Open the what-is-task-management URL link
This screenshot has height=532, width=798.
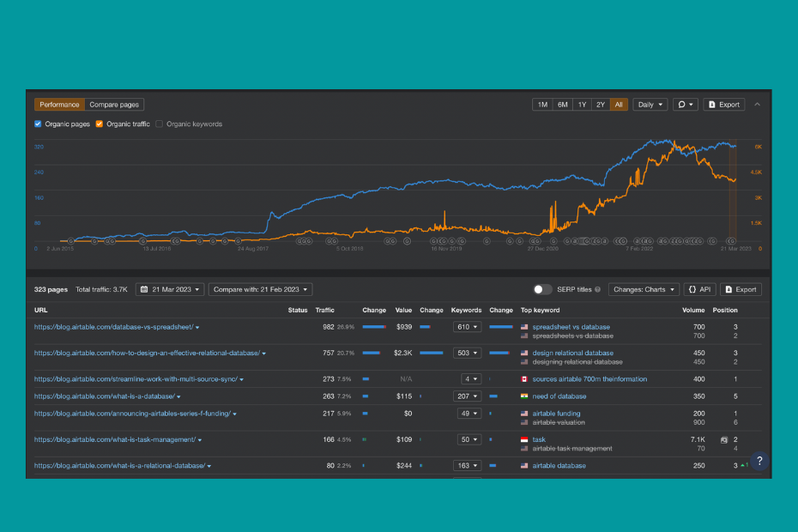[x=115, y=439]
